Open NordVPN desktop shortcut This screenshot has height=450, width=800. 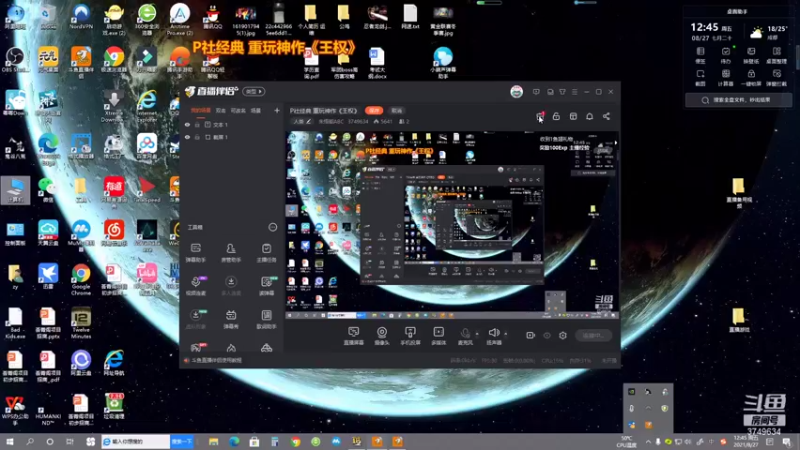[x=81, y=16]
